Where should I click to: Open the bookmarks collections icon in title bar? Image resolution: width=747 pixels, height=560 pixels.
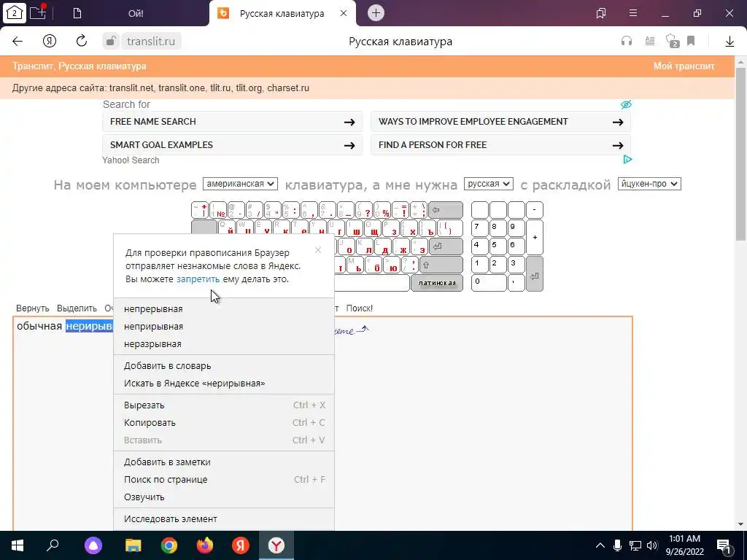pyautogui.click(x=601, y=13)
